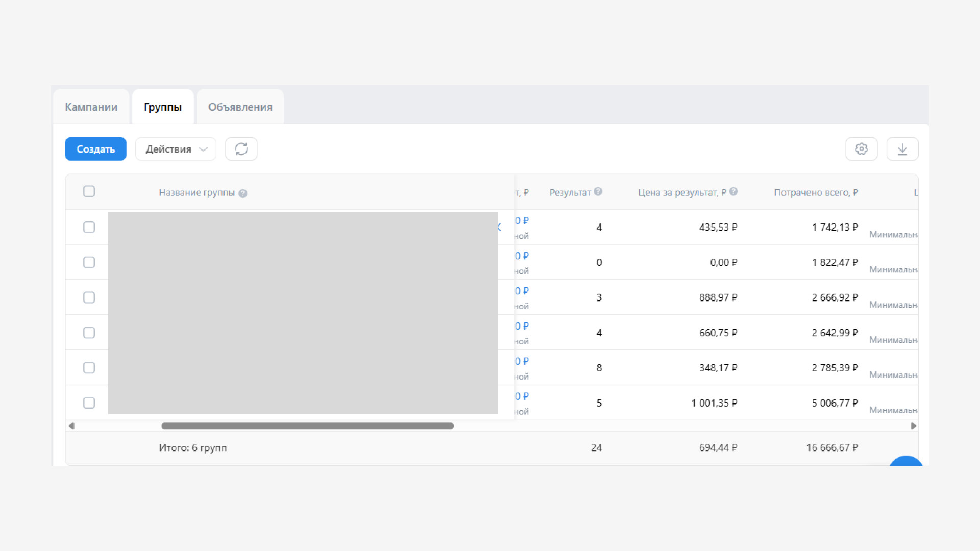Screen dimensions: 980x551
Task: Check the first group row checkbox
Action: click(x=89, y=228)
